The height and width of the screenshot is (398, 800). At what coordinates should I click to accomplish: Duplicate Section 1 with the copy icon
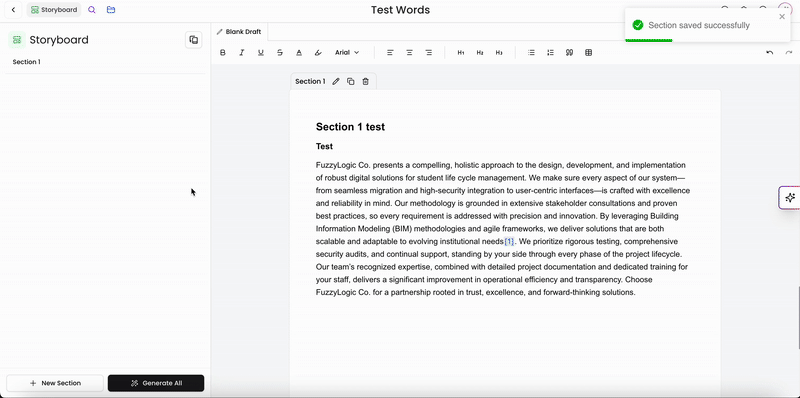coord(351,81)
